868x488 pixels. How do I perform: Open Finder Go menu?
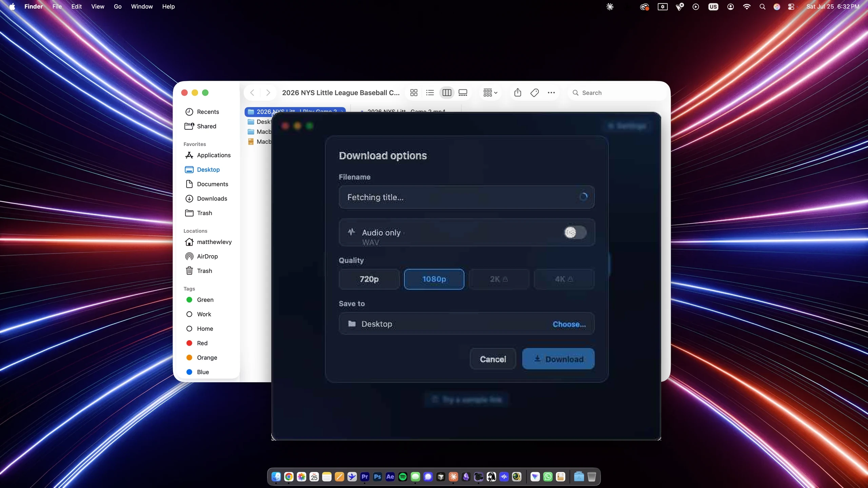point(118,6)
